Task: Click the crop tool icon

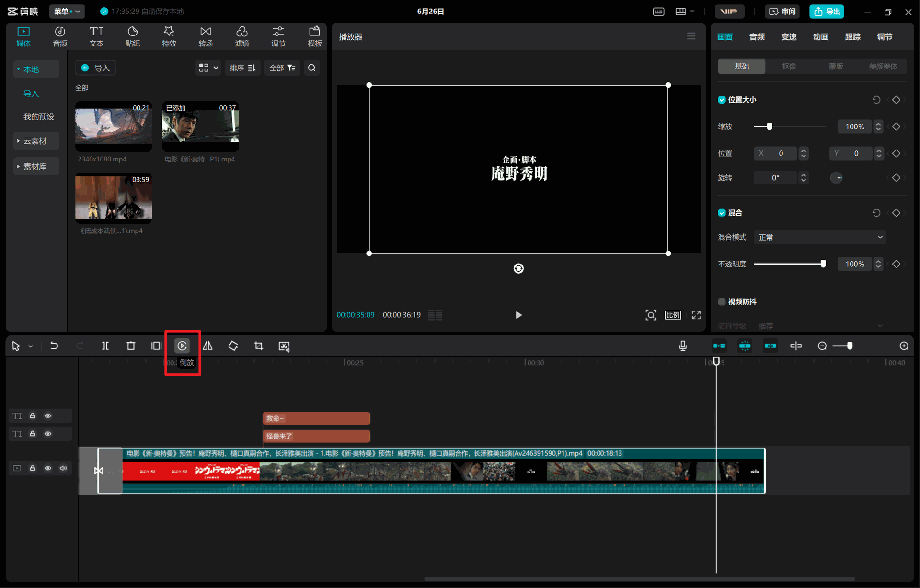Action: pyautogui.click(x=259, y=346)
